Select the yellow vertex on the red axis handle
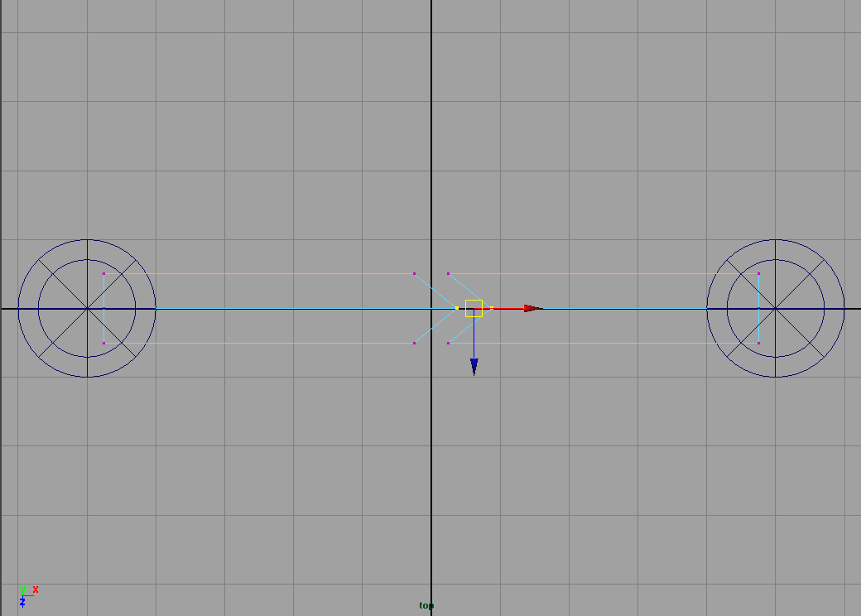861x616 pixels. point(492,308)
